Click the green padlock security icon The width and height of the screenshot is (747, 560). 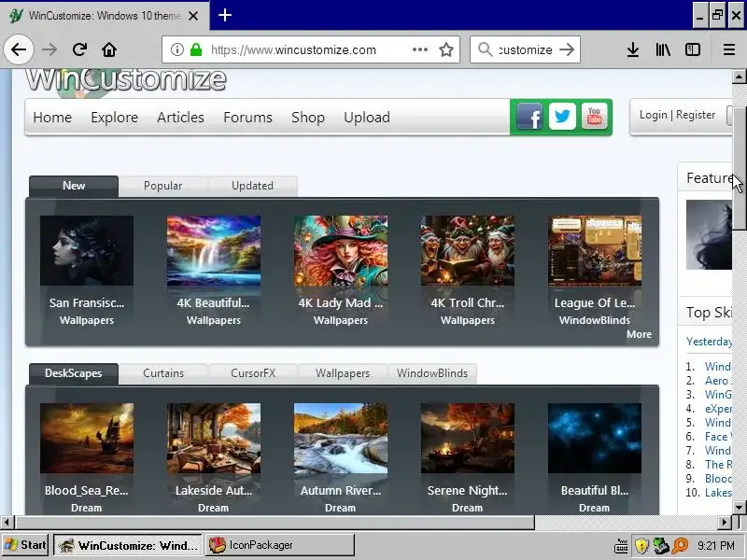(x=196, y=49)
